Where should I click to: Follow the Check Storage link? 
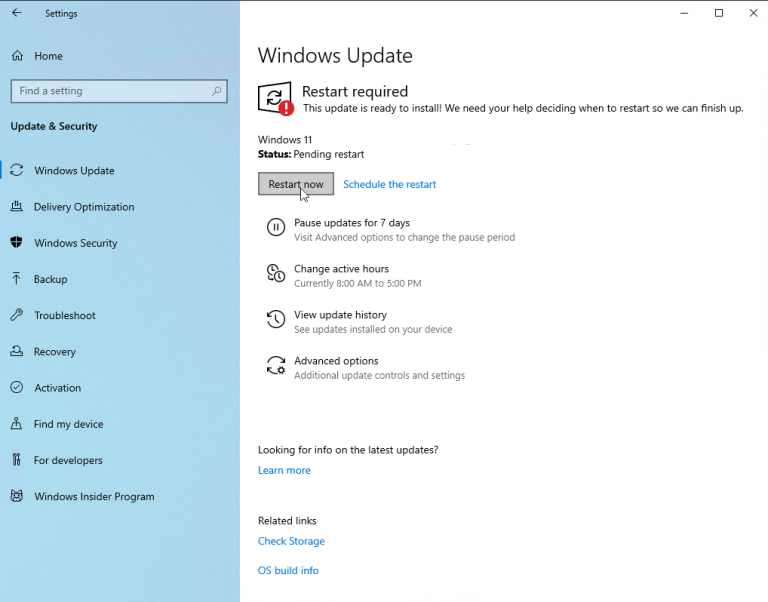pos(291,541)
